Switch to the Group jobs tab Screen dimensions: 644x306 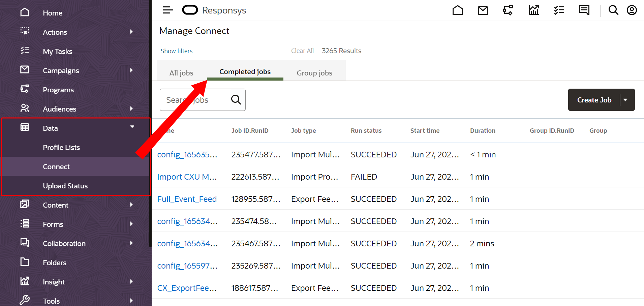click(x=314, y=73)
